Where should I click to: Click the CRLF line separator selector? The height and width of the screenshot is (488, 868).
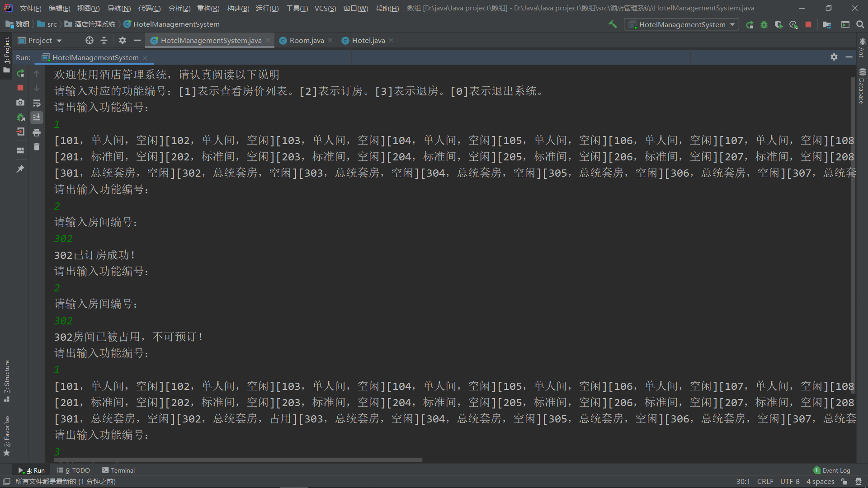(765, 482)
